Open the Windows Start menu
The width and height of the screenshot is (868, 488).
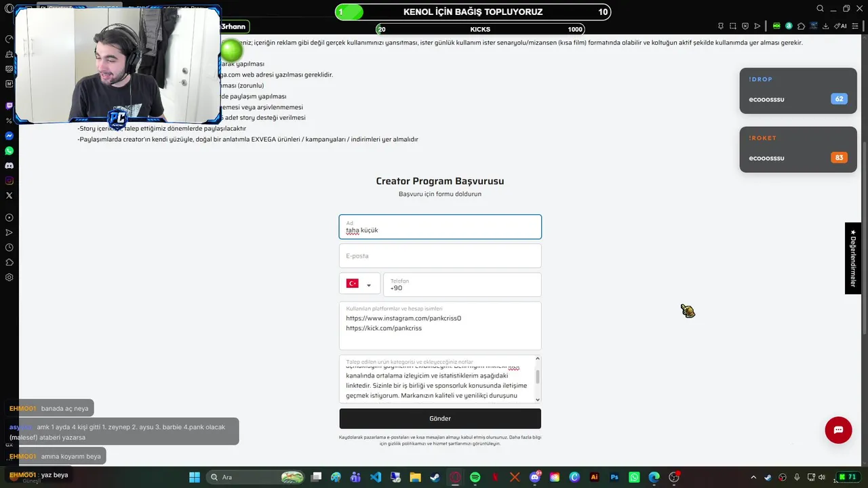click(x=195, y=477)
